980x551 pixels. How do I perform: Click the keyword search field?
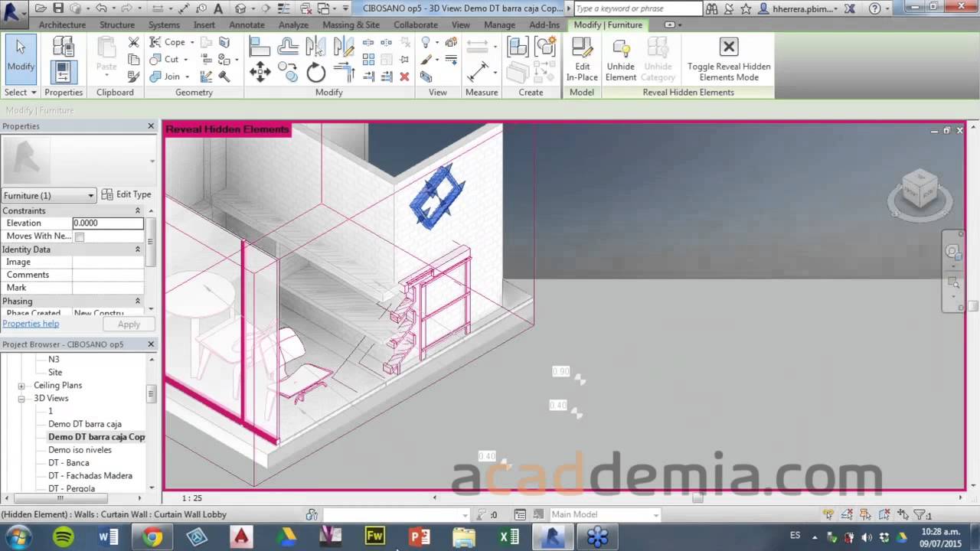point(637,8)
